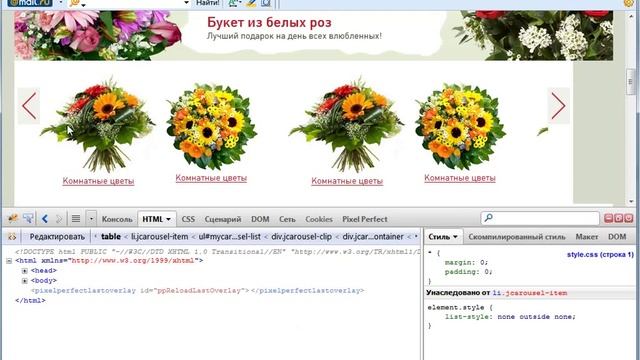Switch to the Pixel Perfect tab
The image size is (640, 360).
click(364, 219)
